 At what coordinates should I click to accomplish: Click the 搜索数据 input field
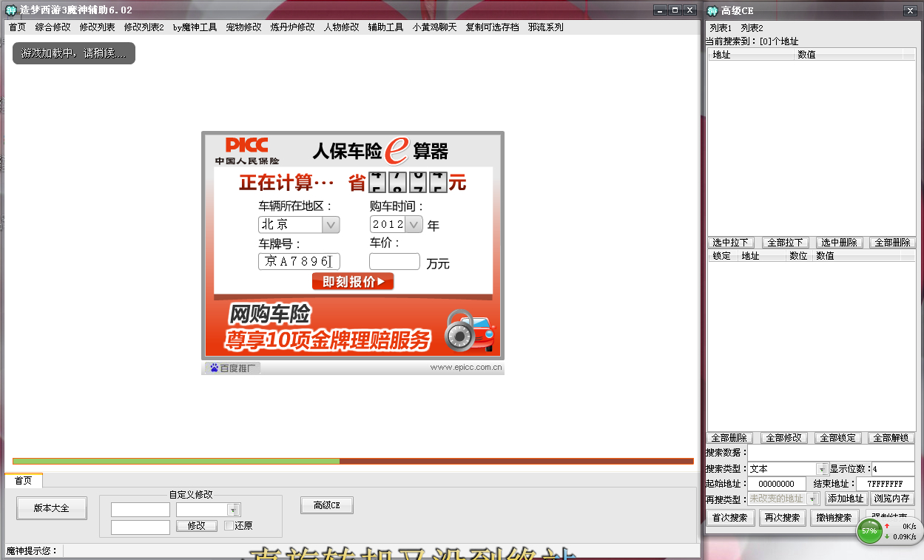coord(832,453)
